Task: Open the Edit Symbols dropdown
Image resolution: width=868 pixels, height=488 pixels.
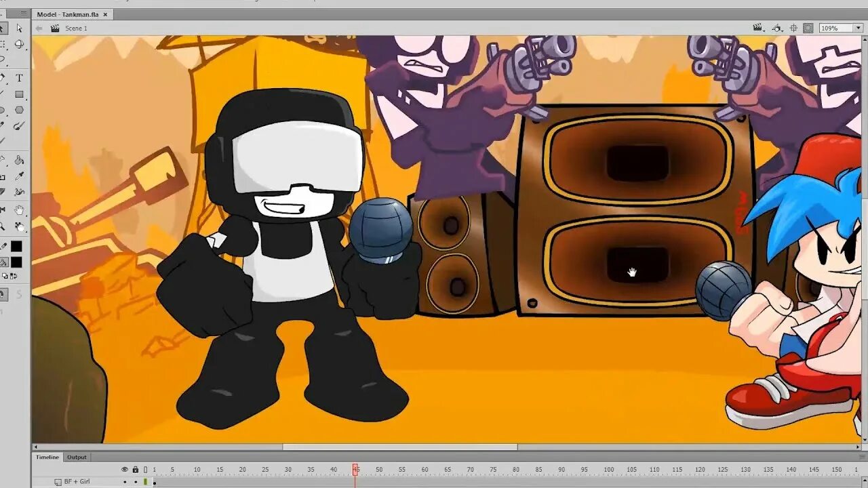Action: pos(776,28)
